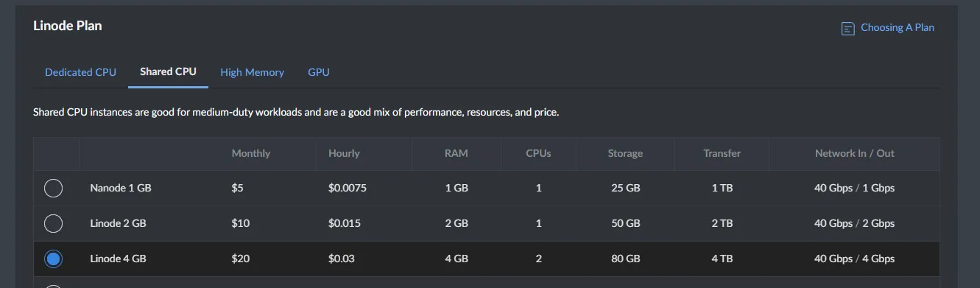Click the Monthly column header

point(251,153)
